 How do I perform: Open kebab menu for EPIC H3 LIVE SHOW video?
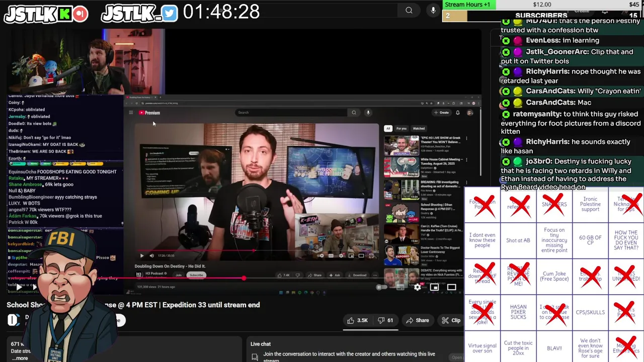click(x=466, y=138)
